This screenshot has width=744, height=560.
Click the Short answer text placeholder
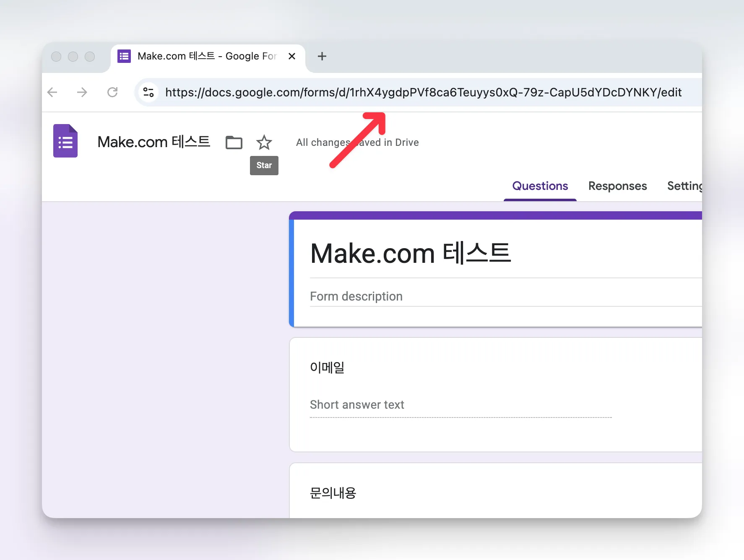point(357,404)
